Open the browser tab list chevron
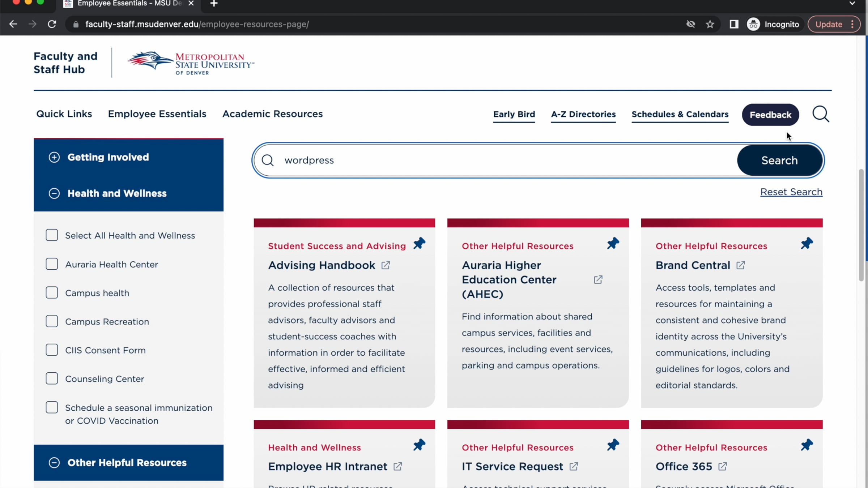 [852, 4]
